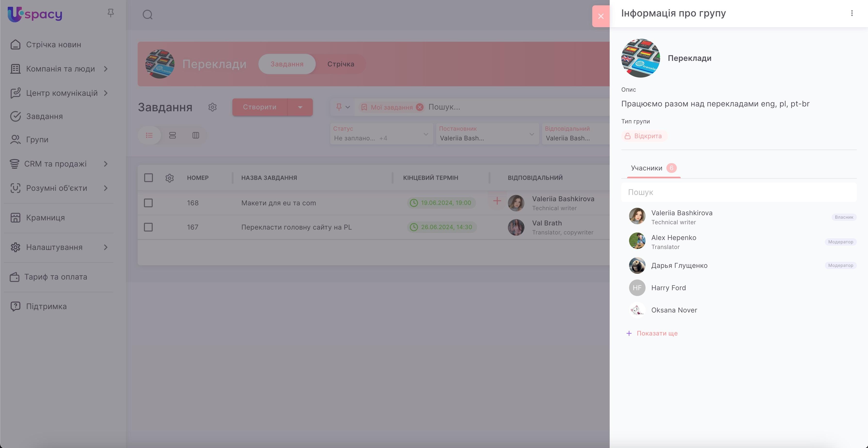Open the Створити button dropdown arrow
Viewport: 868px width, 448px height.
300,107
